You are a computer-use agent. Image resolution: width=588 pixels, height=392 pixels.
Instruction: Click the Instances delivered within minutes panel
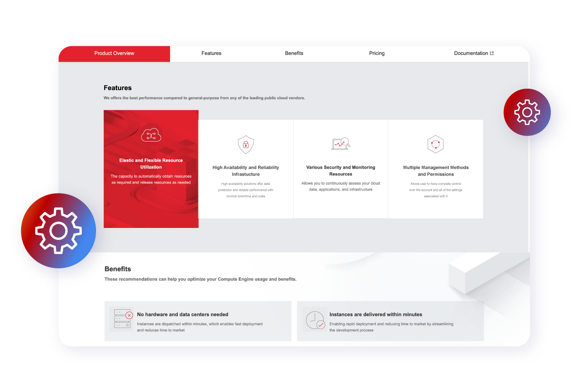(390, 321)
